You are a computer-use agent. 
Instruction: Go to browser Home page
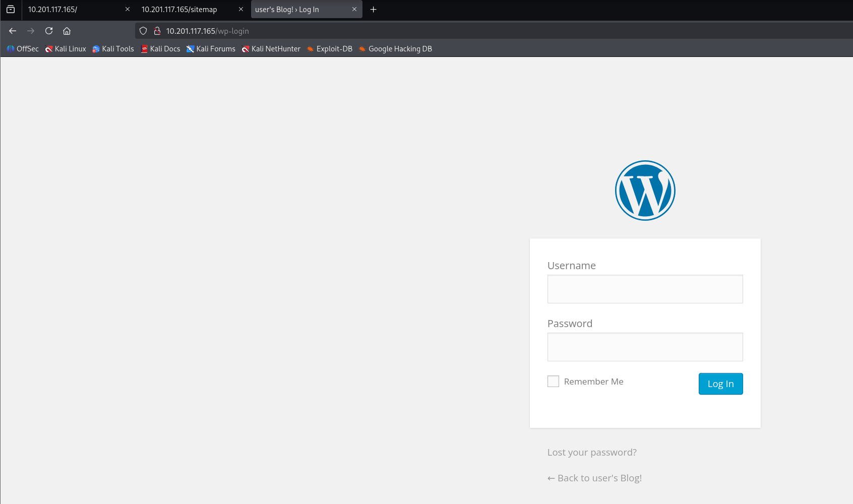[67, 31]
